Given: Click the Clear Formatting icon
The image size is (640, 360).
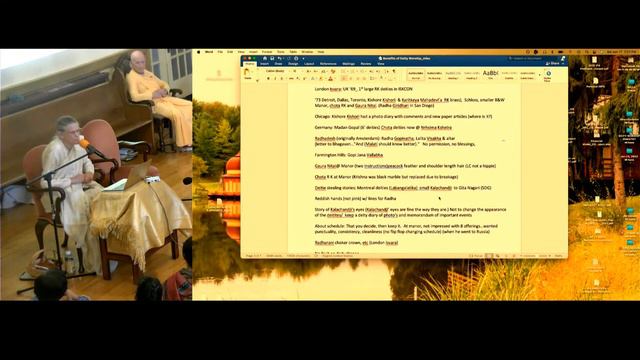Looking at the screenshot, I should pyautogui.click(x=333, y=71).
